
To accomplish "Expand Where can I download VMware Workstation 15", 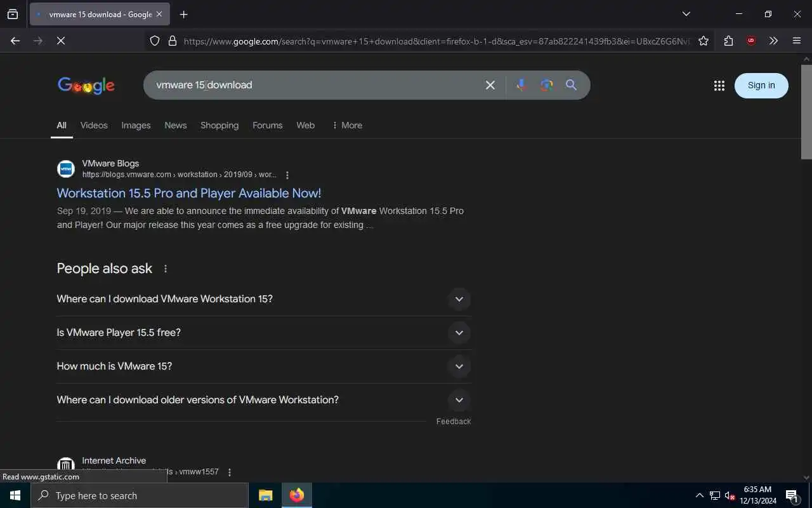I will tap(263, 299).
